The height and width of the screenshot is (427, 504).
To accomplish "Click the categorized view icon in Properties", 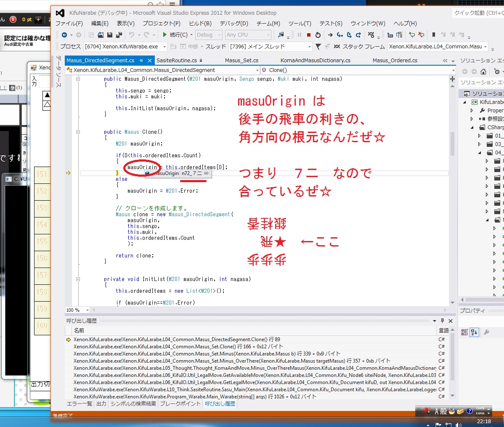I will click(x=464, y=332).
